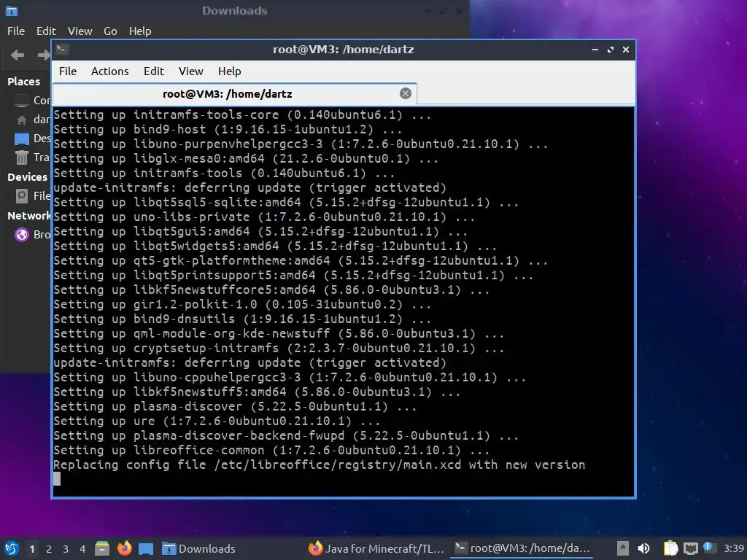Close the terminal window

(626, 50)
